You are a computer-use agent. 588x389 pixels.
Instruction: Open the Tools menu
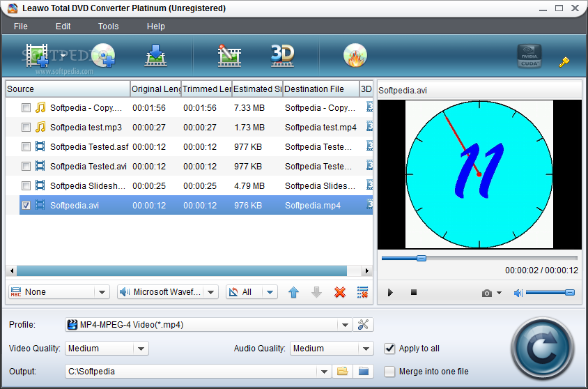(109, 26)
